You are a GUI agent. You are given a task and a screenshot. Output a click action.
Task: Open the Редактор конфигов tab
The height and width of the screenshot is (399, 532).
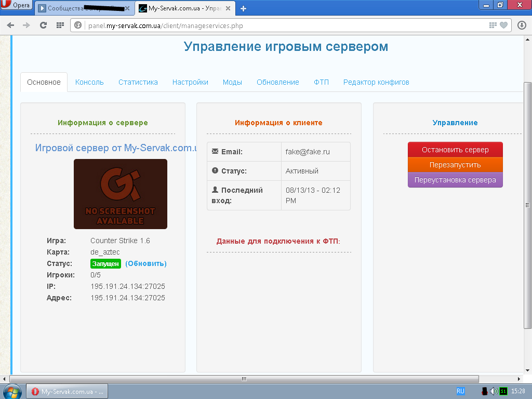pyautogui.click(x=376, y=82)
